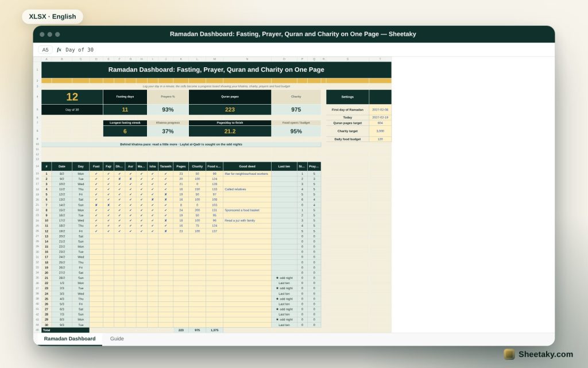The height and width of the screenshot is (368, 588).
Task: Click the Daily food budget value '120'
Action: pos(380,139)
